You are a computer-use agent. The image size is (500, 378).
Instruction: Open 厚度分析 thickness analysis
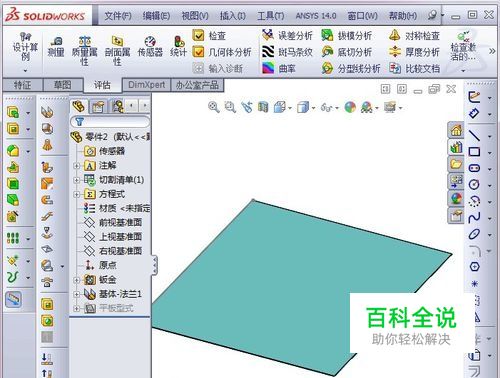(414, 52)
